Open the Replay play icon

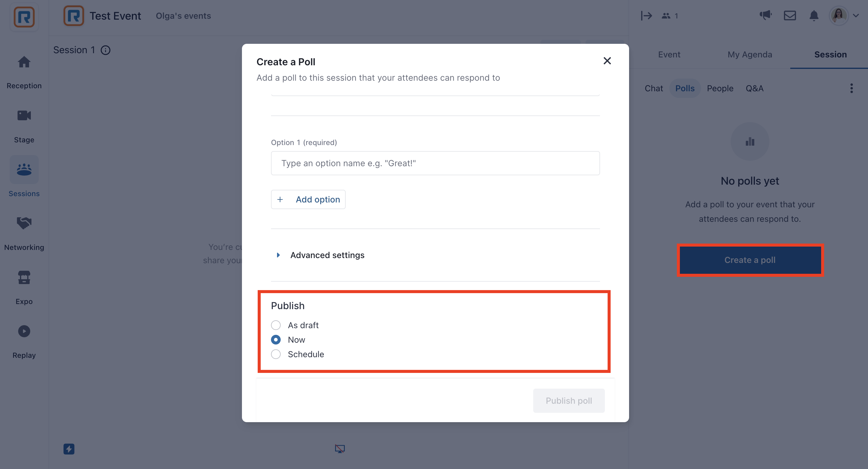click(24, 331)
